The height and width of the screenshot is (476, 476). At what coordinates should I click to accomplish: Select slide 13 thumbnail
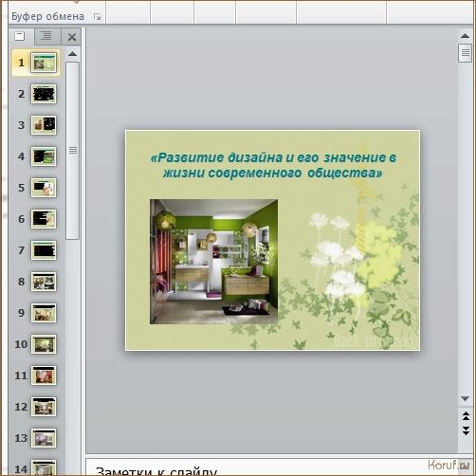[44, 438]
